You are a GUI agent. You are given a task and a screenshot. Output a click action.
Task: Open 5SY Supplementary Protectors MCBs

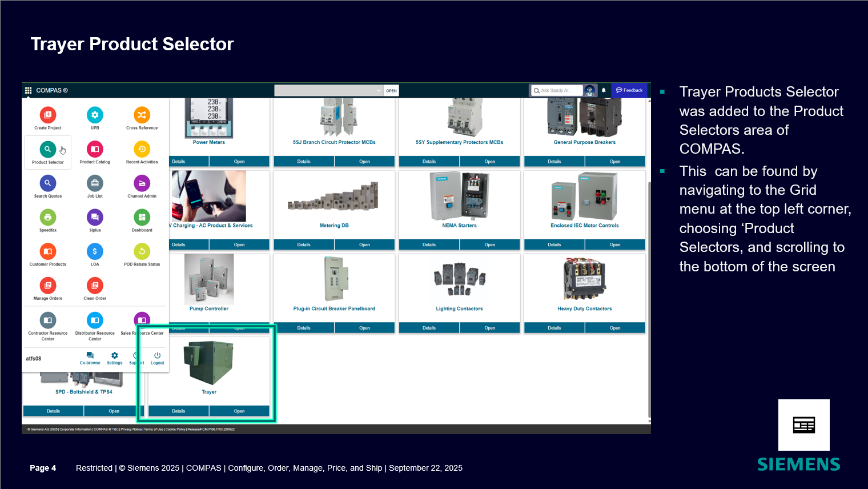pyautogui.click(x=490, y=162)
